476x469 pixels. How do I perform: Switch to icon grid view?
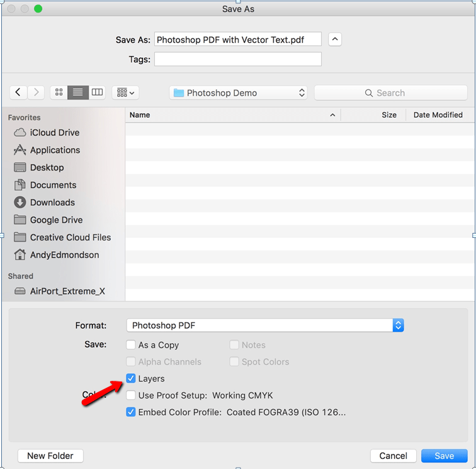pos(59,93)
